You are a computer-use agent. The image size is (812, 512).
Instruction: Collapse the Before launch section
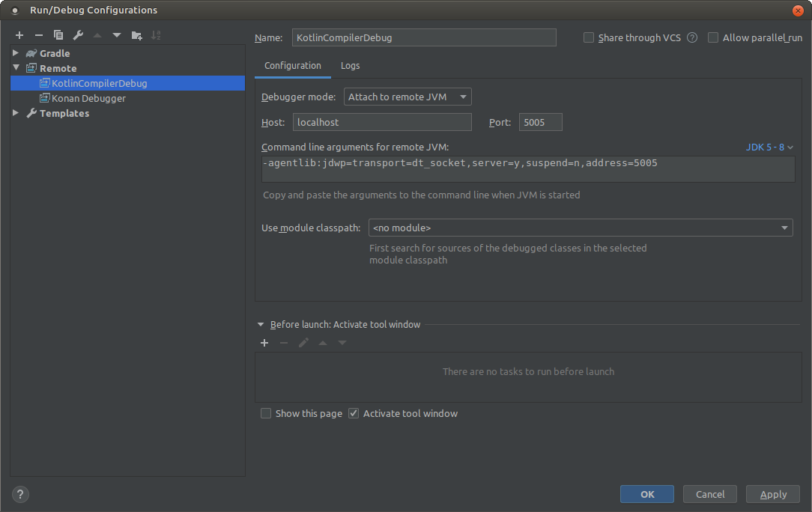(261, 325)
